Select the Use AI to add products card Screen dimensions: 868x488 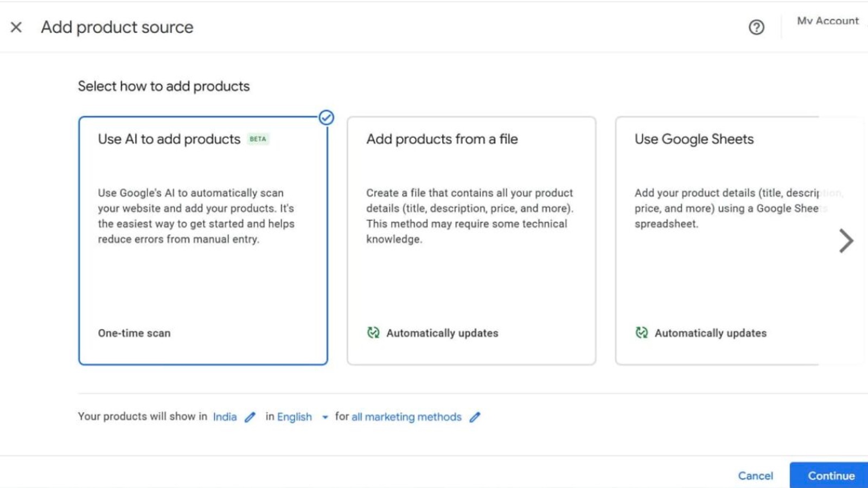(x=203, y=241)
